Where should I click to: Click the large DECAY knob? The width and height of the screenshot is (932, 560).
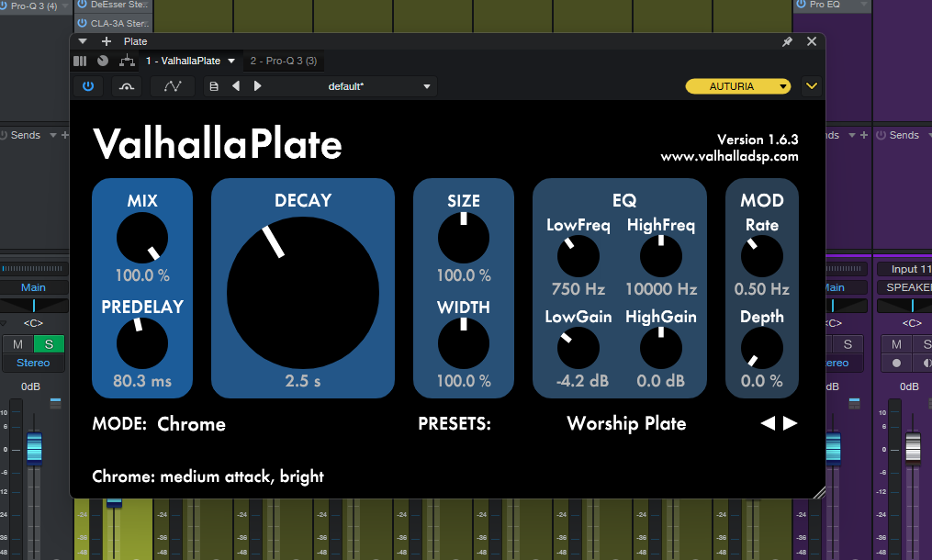click(x=302, y=293)
